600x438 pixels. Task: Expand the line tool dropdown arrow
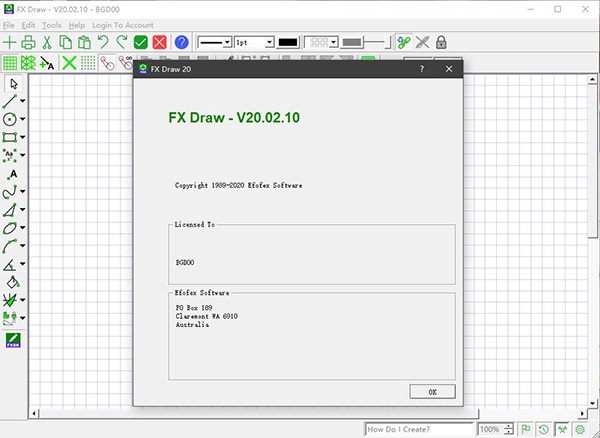[23, 101]
